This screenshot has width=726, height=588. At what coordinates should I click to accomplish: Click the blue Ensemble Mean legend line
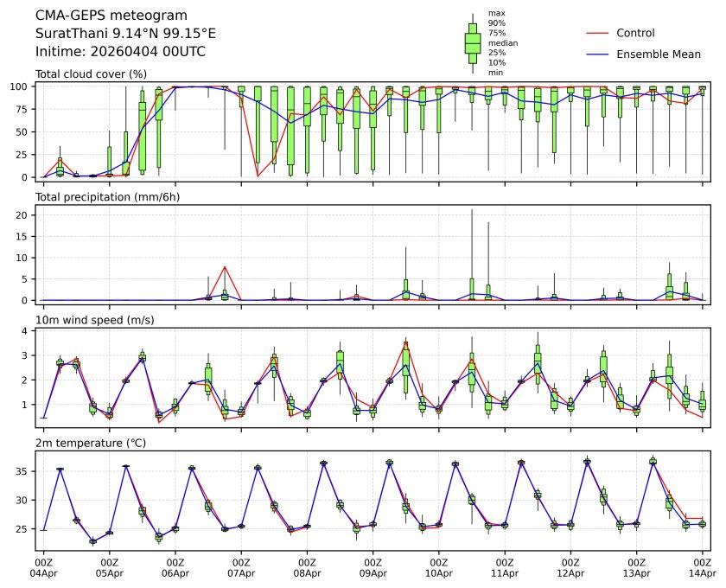tap(598, 54)
